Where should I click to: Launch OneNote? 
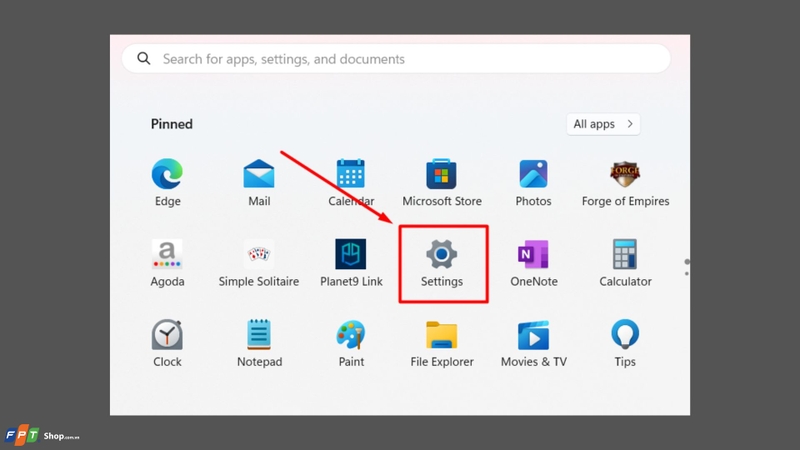[533, 254]
